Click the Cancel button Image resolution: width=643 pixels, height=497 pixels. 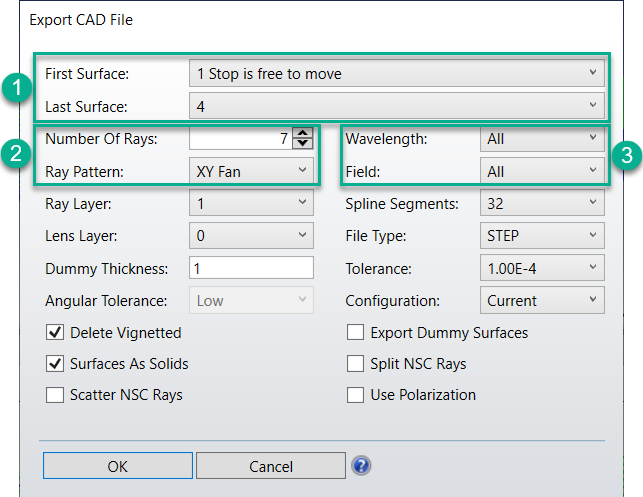pos(270,466)
